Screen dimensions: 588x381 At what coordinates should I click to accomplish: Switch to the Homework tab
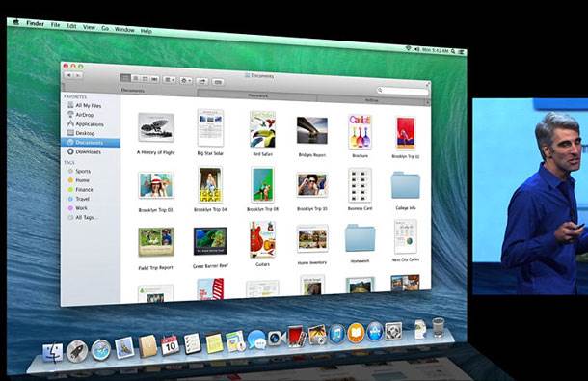(257, 95)
